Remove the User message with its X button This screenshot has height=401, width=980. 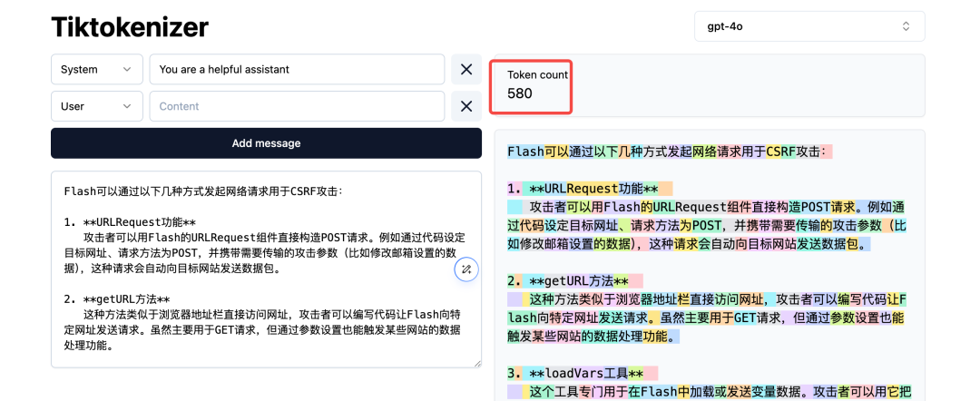[466, 106]
